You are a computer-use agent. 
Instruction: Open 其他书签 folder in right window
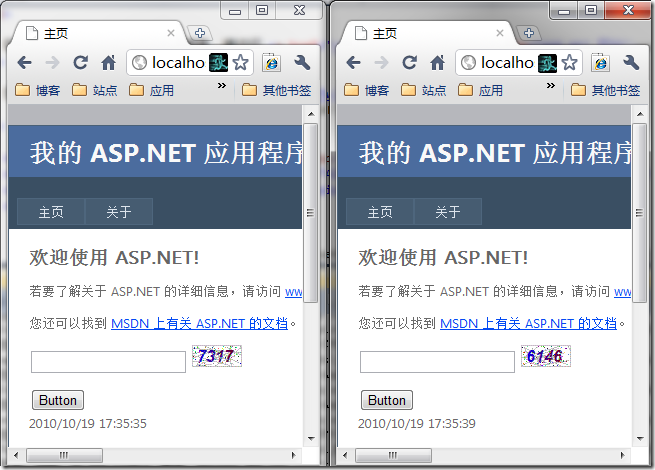(606, 90)
